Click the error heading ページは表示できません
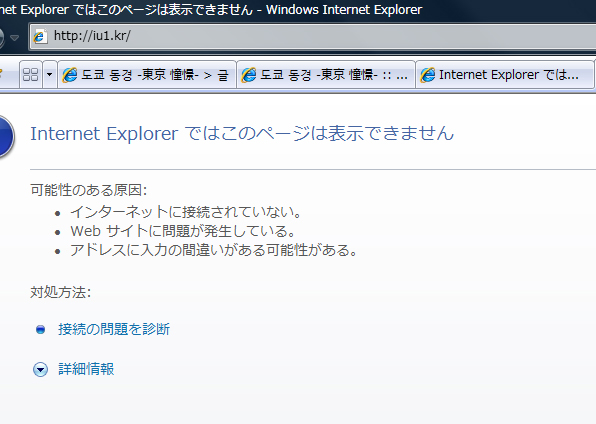596x424 pixels. (242, 133)
